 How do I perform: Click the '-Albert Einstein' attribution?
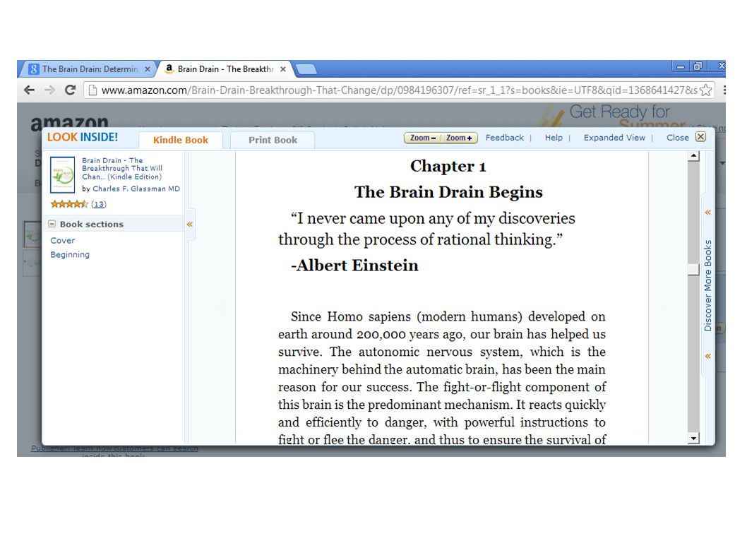(355, 266)
